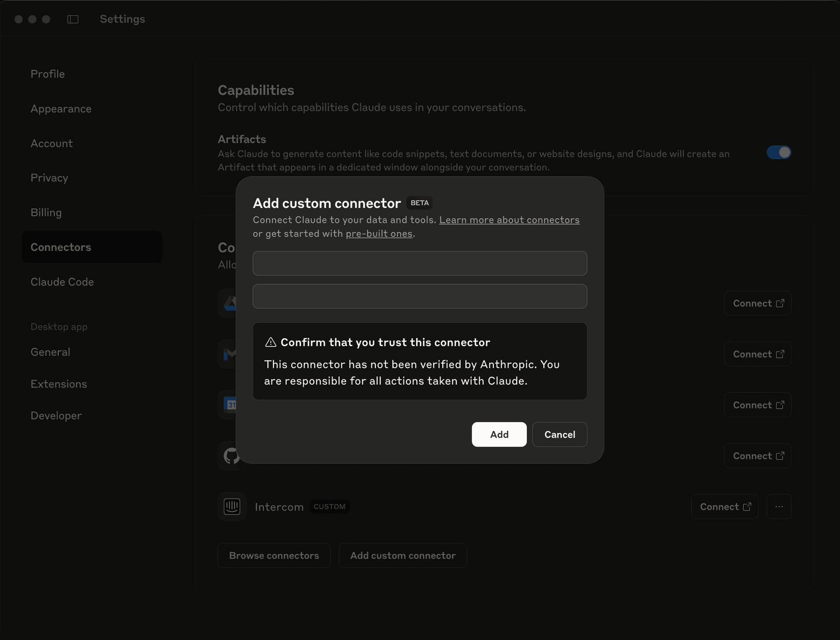The width and height of the screenshot is (840, 640).
Task: Click the GitHub connector icon
Action: [231, 456]
